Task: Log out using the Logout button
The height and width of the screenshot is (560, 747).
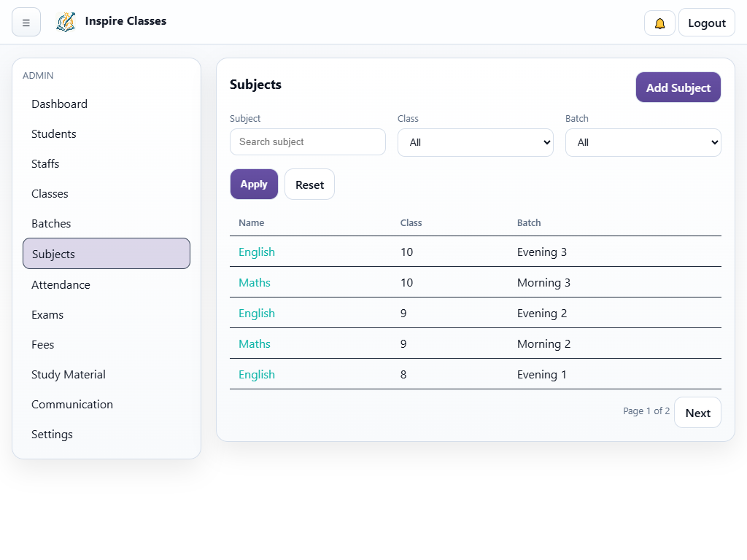Action: (706, 23)
